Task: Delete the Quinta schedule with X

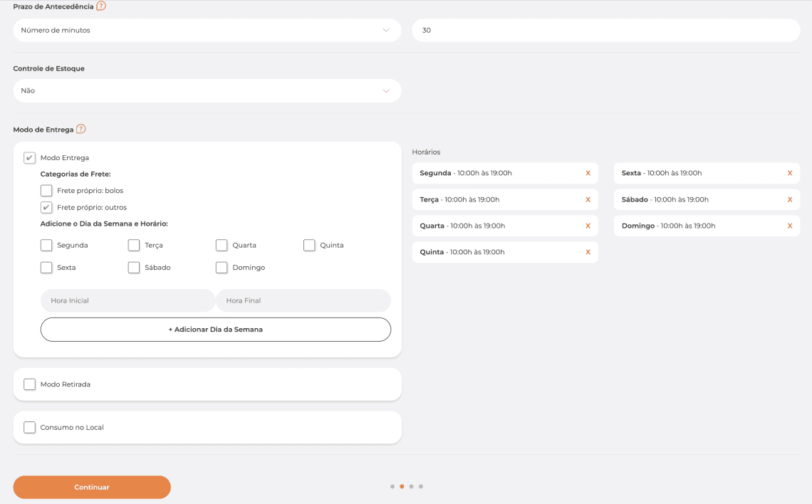Action: click(x=588, y=253)
